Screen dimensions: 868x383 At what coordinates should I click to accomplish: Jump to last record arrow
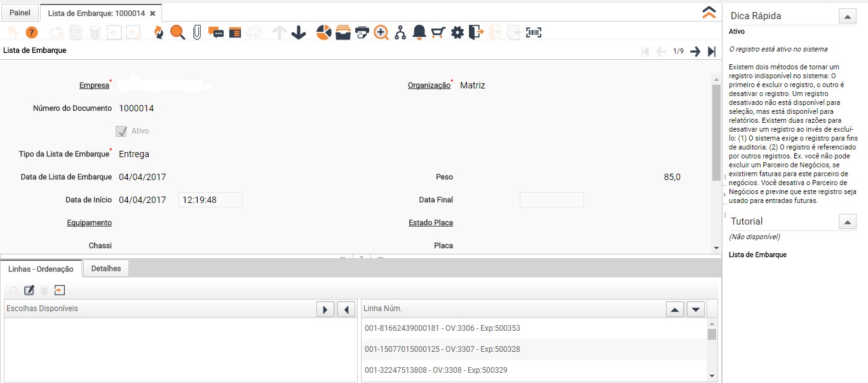pyautogui.click(x=712, y=52)
